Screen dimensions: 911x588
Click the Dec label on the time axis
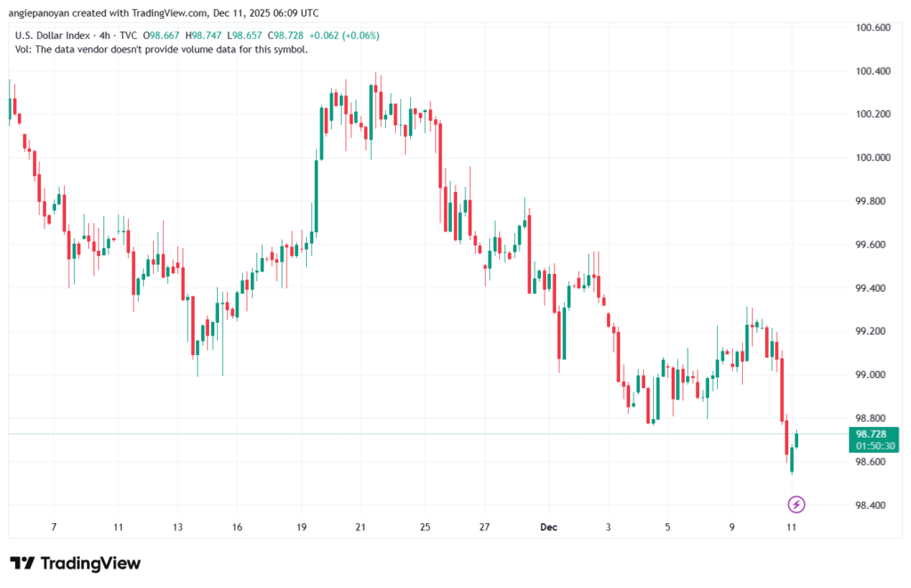tap(548, 528)
